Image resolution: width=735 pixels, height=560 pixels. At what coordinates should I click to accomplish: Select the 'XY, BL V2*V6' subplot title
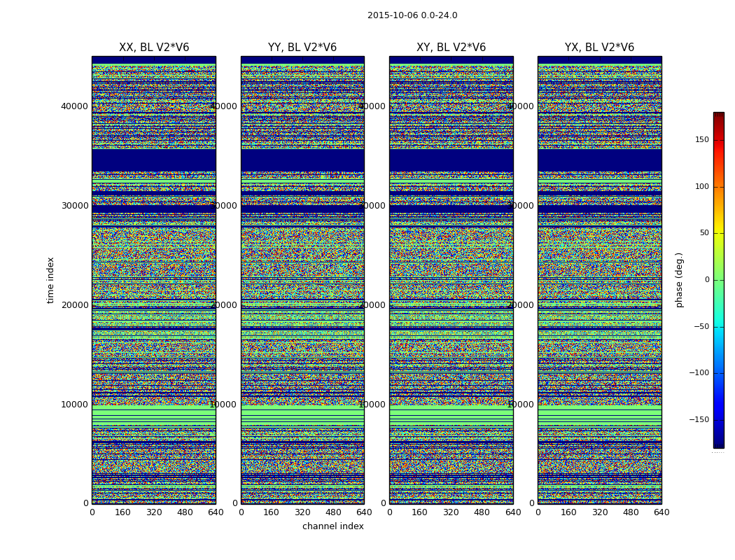451,48
